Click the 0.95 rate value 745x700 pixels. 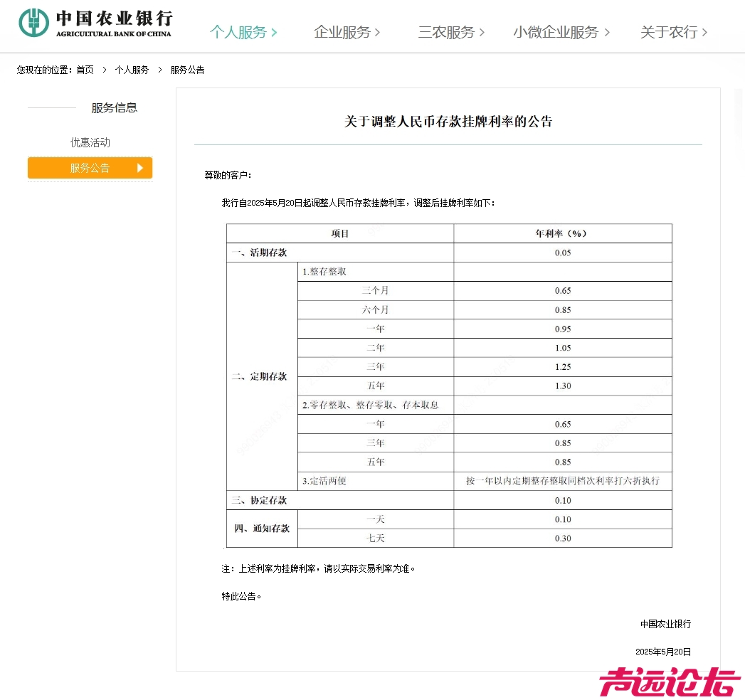pos(563,329)
